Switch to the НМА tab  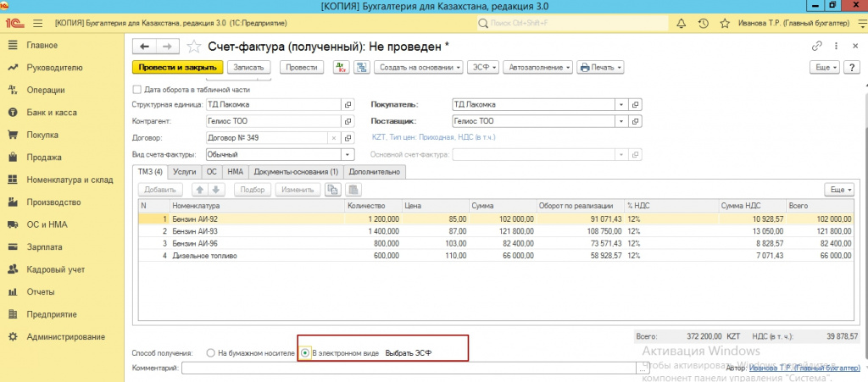pos(236,172)
